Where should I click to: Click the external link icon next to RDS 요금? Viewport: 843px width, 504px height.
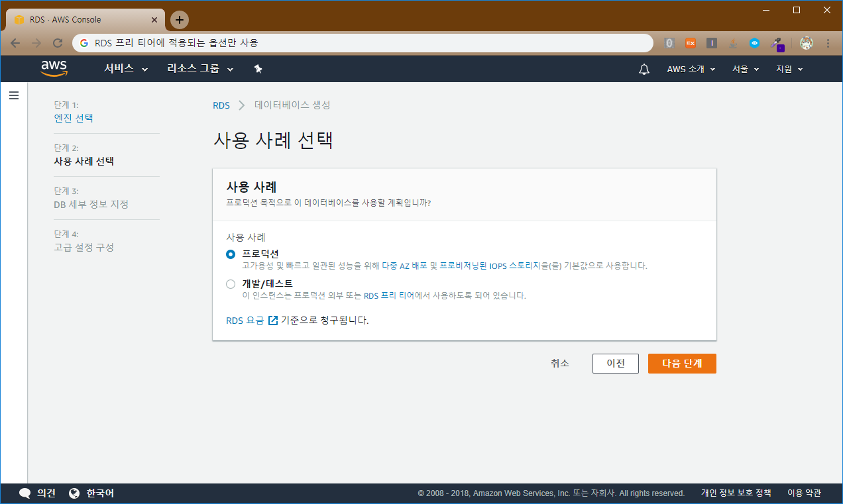[273, 321]
